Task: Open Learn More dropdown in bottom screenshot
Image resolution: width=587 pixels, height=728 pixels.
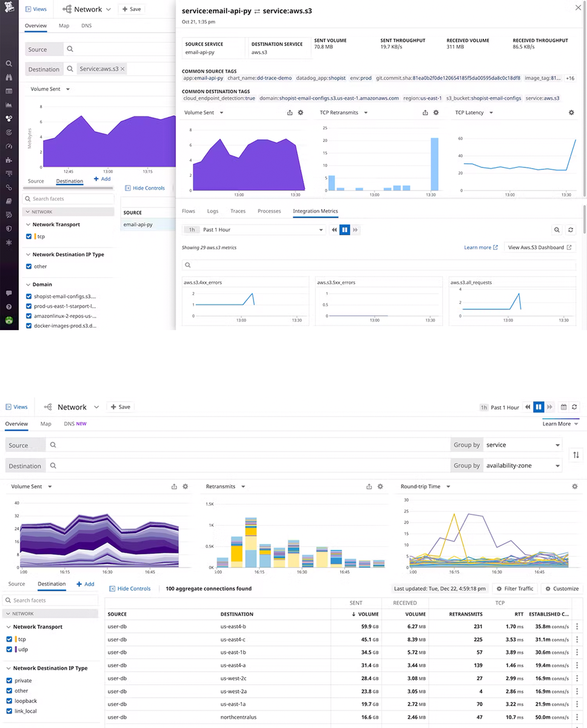Action: (560, 423)
